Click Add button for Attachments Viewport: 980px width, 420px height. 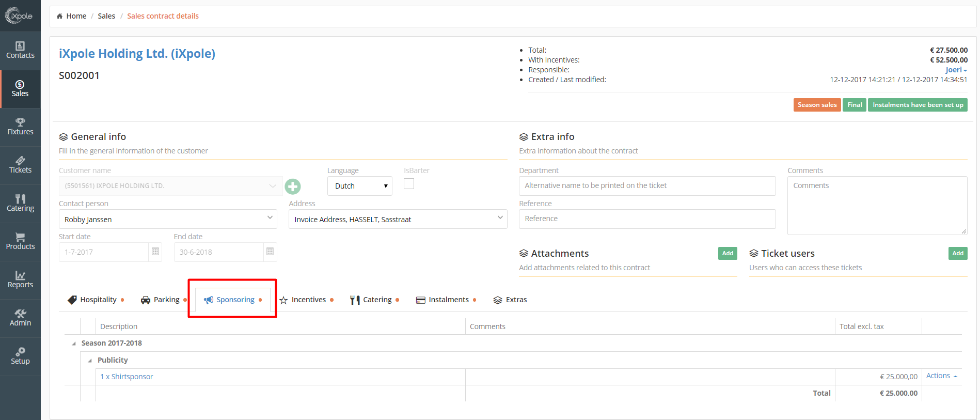tap(728, 253)
